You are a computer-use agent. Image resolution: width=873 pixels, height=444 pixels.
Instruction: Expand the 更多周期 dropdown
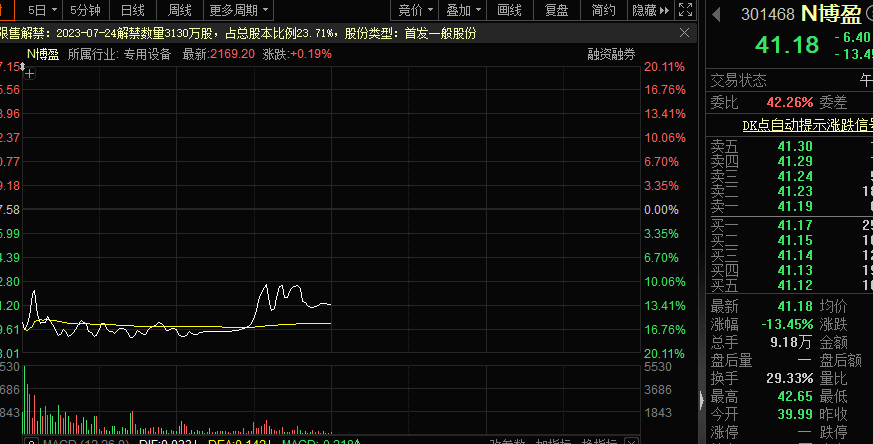(x=239, y=11)
